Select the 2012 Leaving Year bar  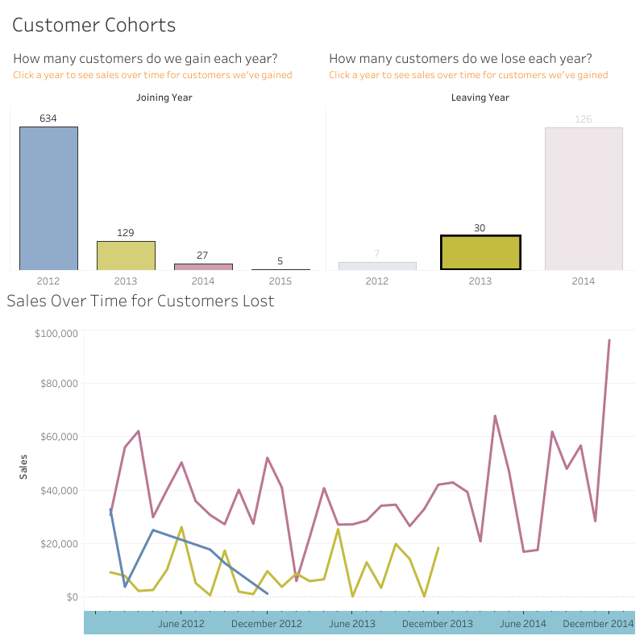point(377,266)
